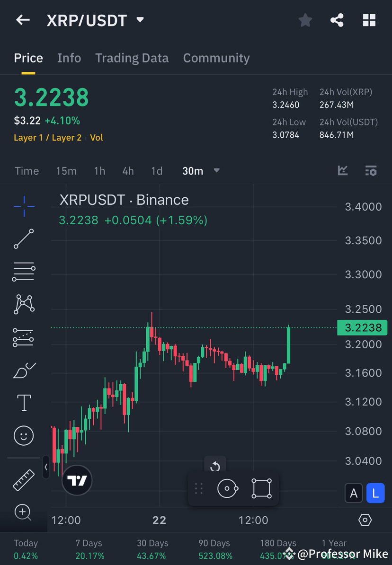Switch to the Trading Data tab
The height and width of the screenshot is (565, 392).
[132, 58]
